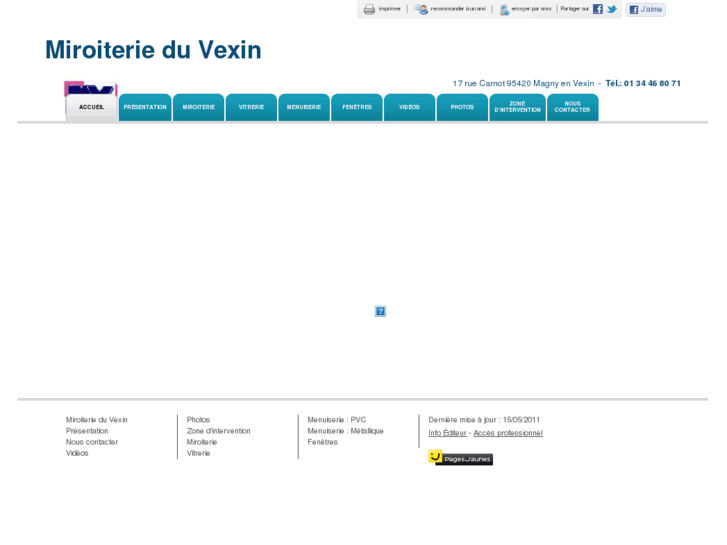The height and width of the screenshot is (545, 727).
Task: Follow the Accès professionnel link
Action: (x=508, y=433)
